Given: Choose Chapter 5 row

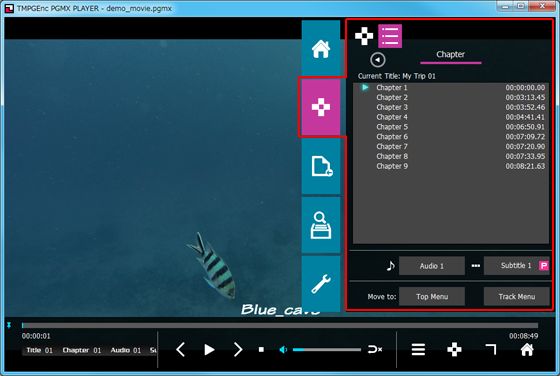Looking at the screenshot, I should click(451, 127).
